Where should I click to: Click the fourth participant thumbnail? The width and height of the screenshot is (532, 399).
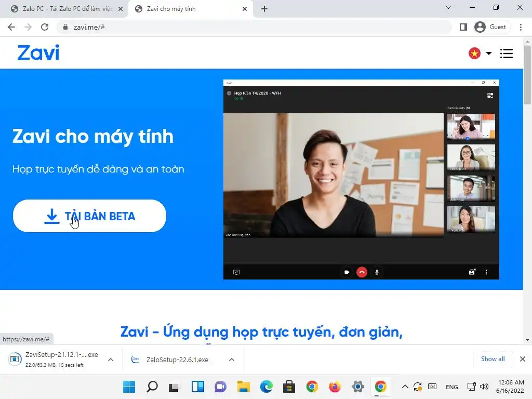coord(471,220)
